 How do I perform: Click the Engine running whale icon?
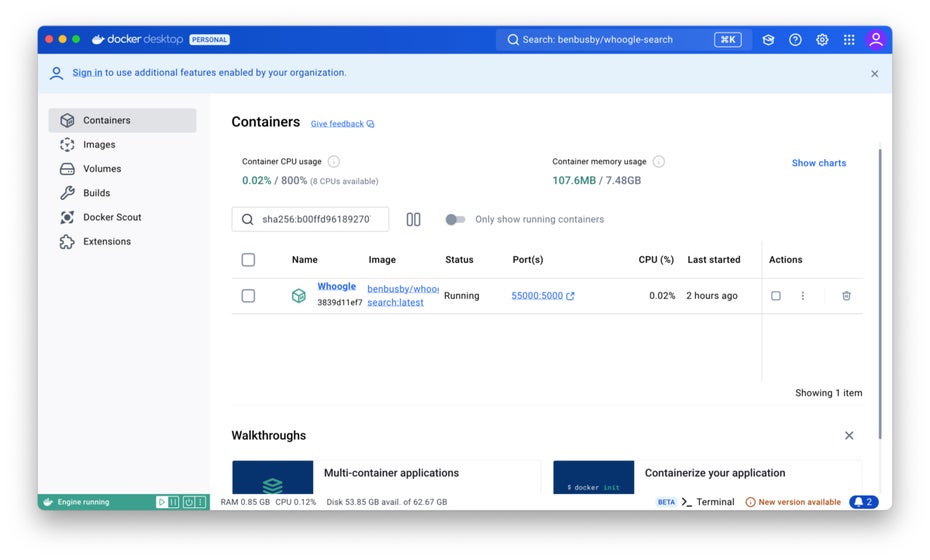(x=48, y=502)
